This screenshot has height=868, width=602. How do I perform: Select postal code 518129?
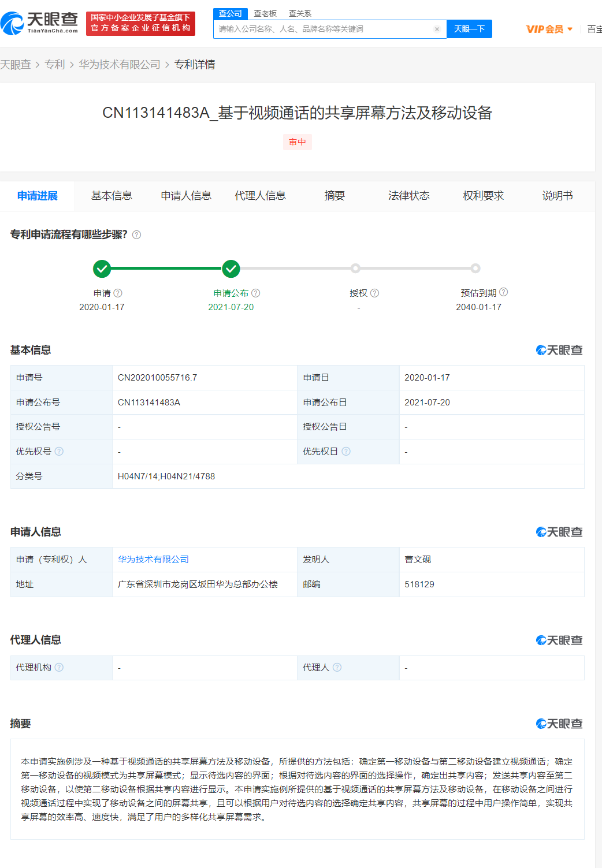pyautogui.click(x=419, y=584)
